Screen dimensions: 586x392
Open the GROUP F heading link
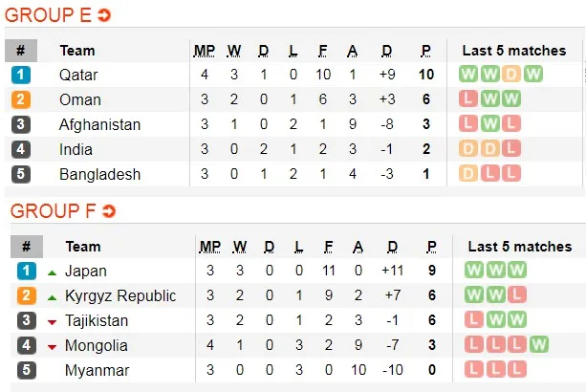(x=50, y=210)
